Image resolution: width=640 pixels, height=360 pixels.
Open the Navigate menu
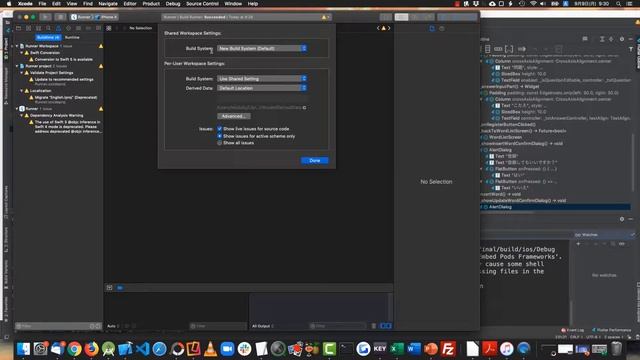click(x=108, y=4)
